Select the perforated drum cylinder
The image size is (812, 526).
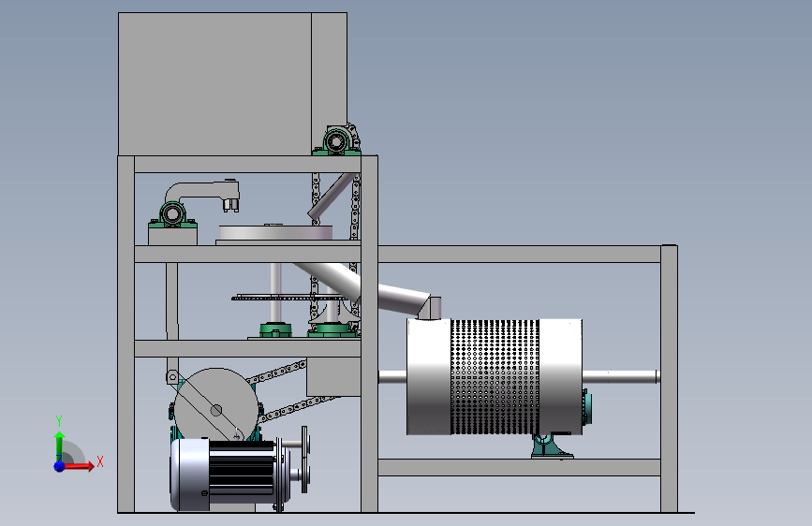pos(495,377)
